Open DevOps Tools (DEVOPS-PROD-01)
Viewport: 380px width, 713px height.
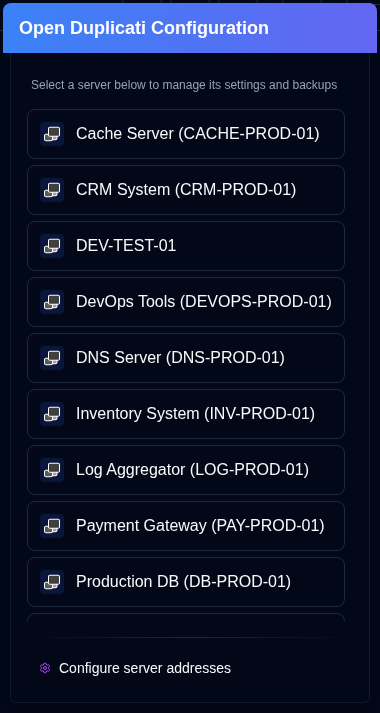point(186,301)
